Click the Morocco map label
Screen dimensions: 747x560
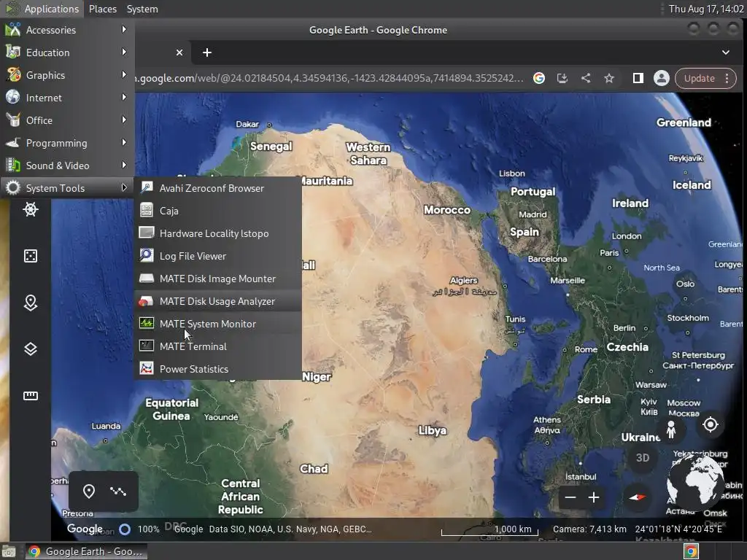(447, 210)
